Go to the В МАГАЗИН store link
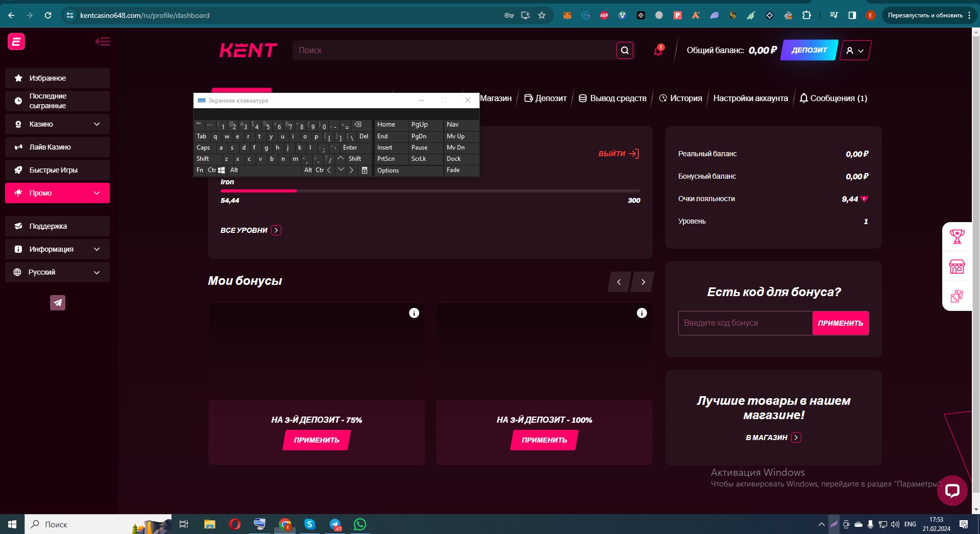980x534 pixels. [x=773, y=438]
